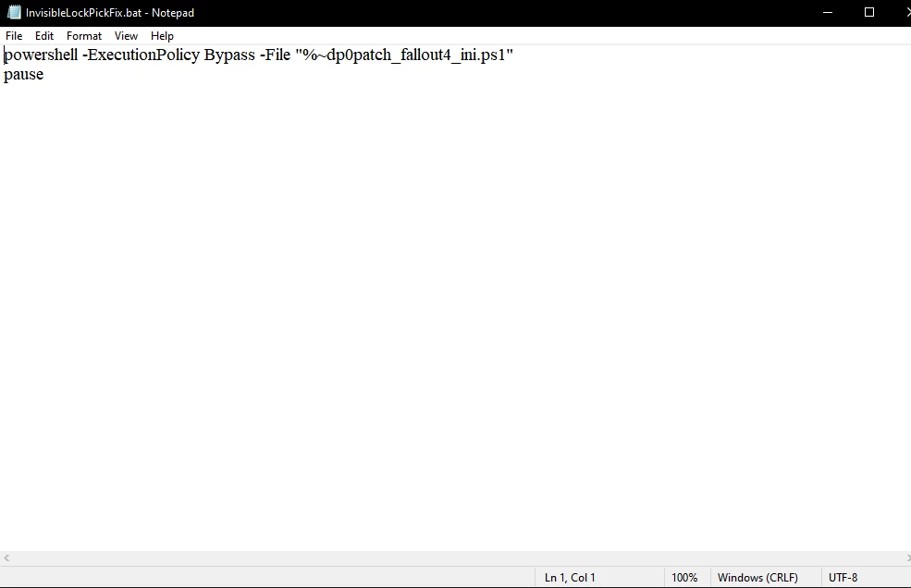The image size is (911, 588).
Task: Click the word 'Bypass' in the text
Action: (x=229, y=55)
